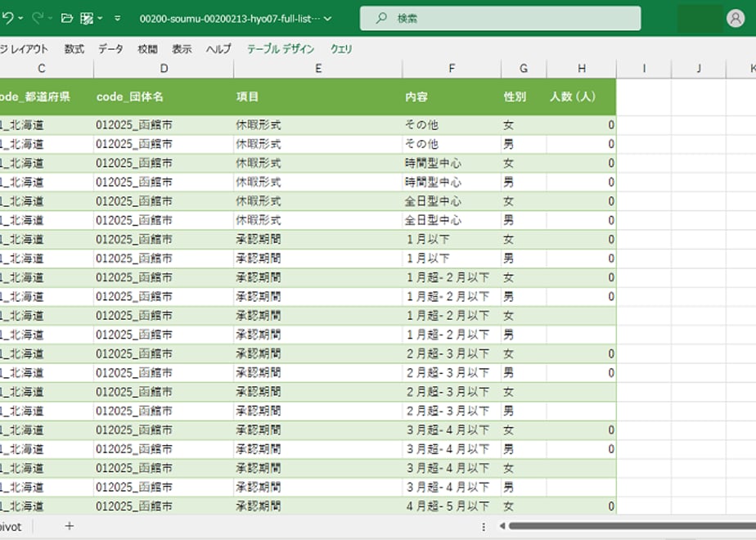Open the 数式 ribbon tab

pos(74,49)
